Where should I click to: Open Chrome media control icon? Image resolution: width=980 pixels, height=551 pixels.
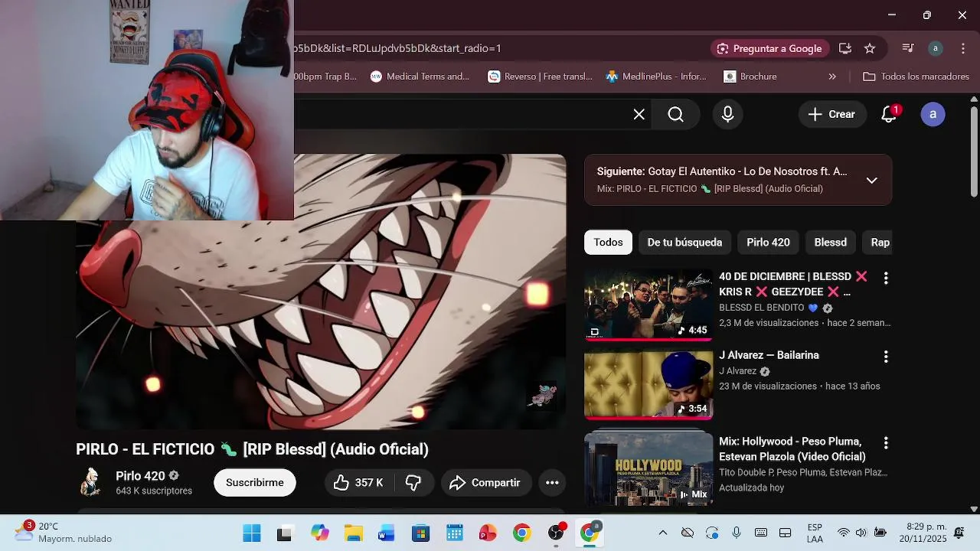908,48
